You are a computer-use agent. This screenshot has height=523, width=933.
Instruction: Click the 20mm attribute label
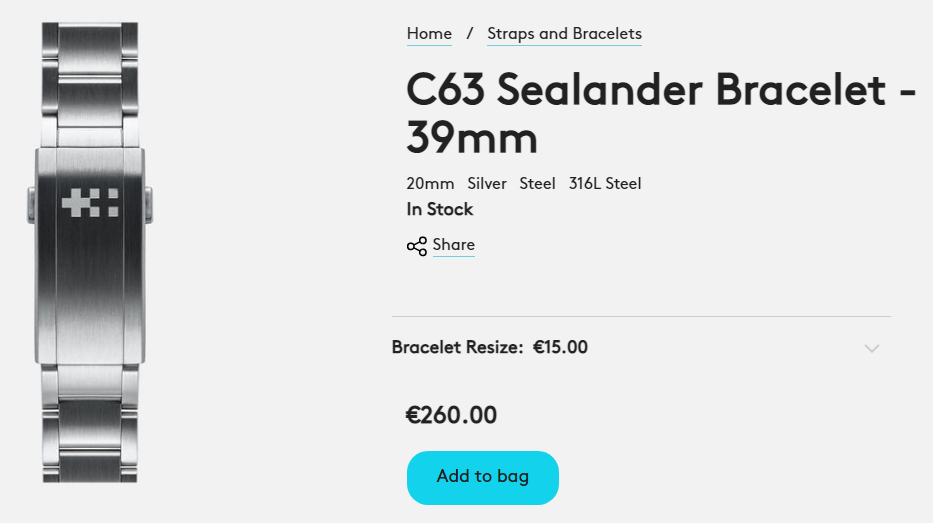point(430,184)
